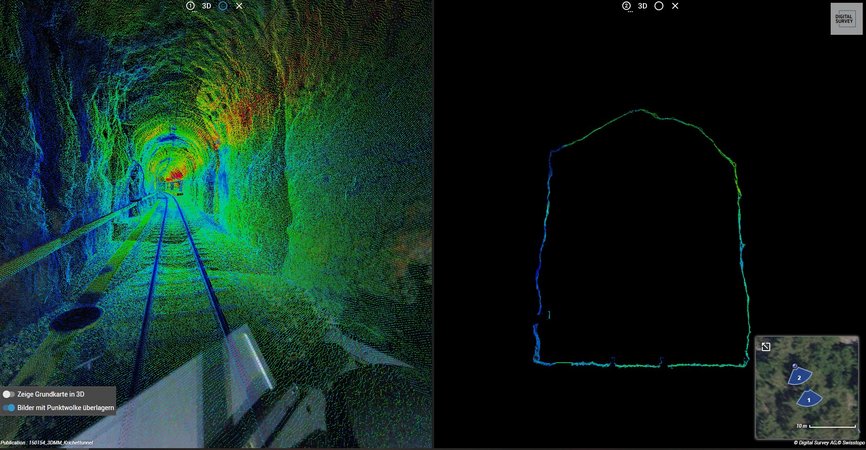
Task: Click the '© Digital Survey AG, © Swisstopo' copyright text
Action: 829,443
